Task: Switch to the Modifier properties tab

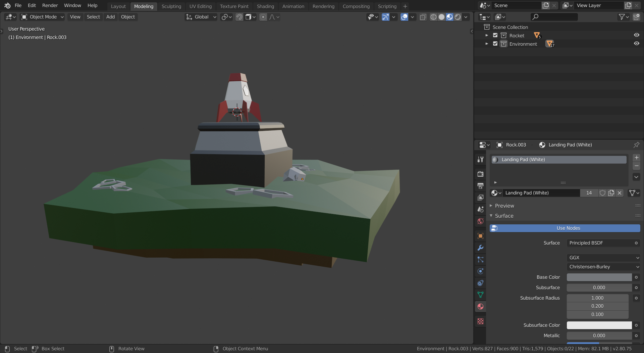Action: (480, 248)
